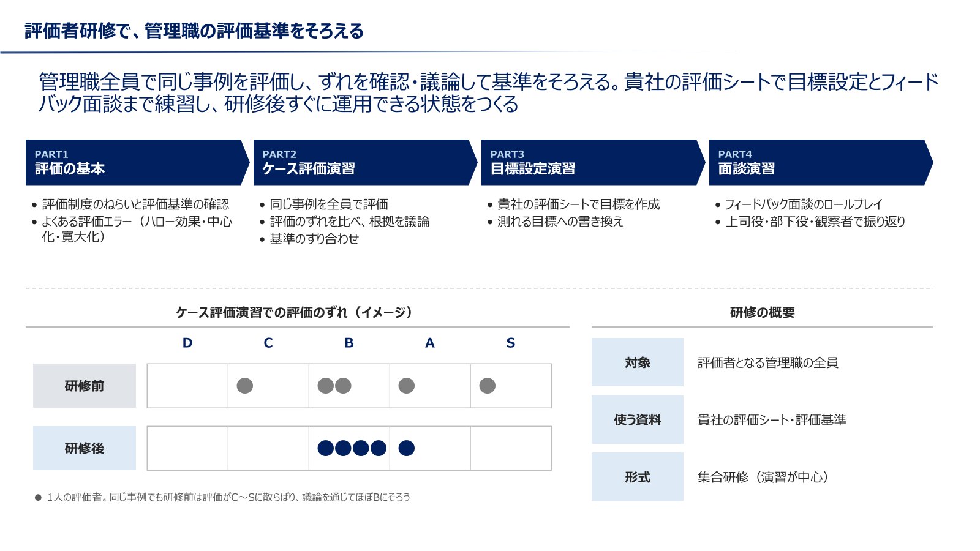
Task: Select the PART2 ケース評価演習 header
Action: pyautogui.click(x=365, y=162)
